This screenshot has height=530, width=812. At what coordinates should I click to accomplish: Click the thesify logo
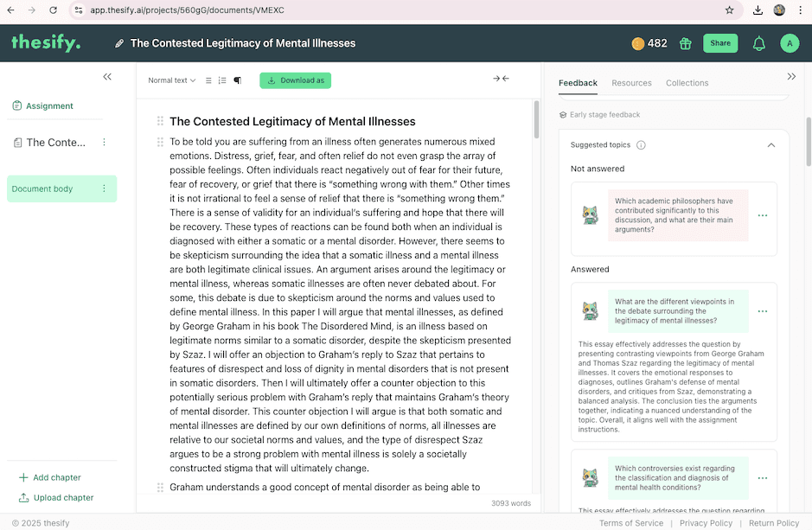pyautogui.click(x=45, y=42)
